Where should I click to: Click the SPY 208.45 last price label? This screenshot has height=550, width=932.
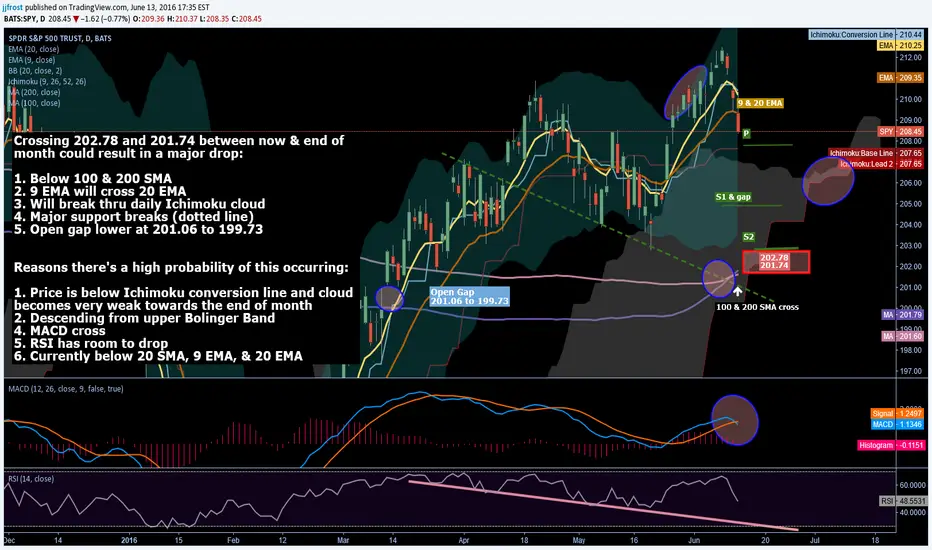[x=900, y=131]
